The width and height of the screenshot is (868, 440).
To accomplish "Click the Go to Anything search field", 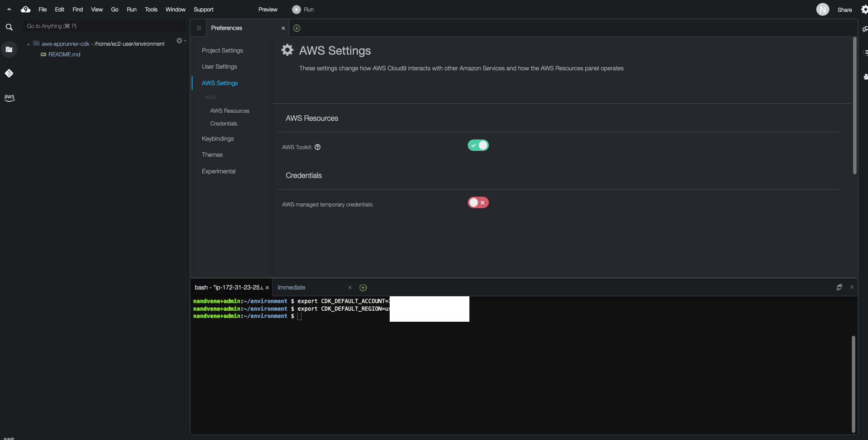I will pos(104,26).
